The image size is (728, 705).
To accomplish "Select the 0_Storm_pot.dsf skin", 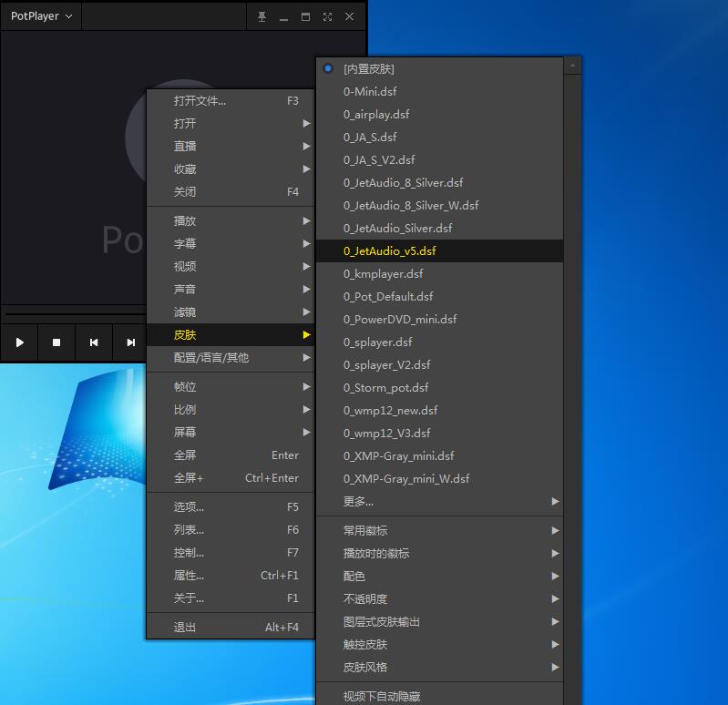I will point(439,387).
